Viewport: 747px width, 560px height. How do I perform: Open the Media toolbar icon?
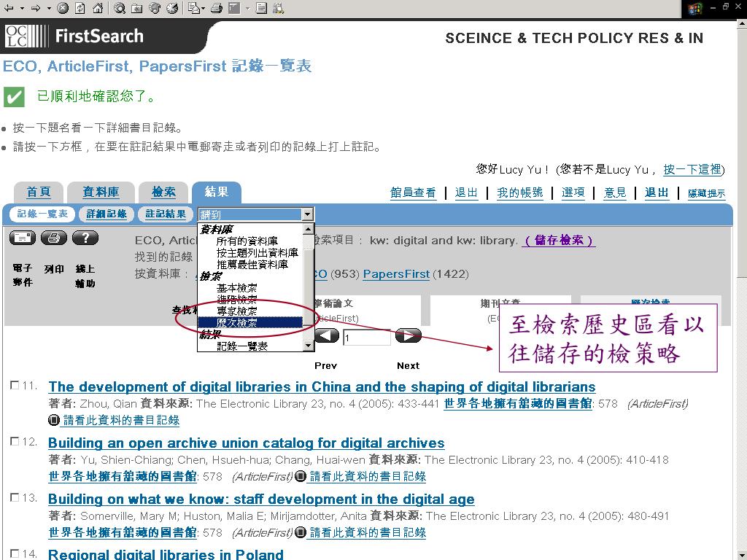pos(155,7)
